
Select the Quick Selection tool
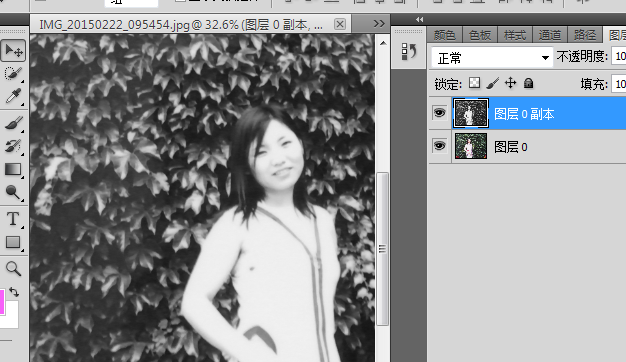pos(13,73)
